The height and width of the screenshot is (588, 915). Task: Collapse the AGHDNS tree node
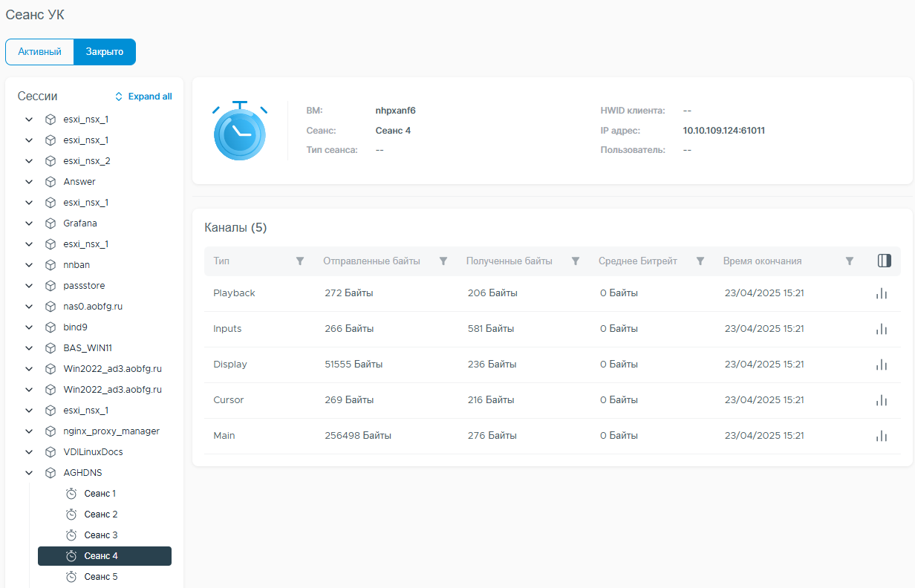(x=29, y=472)
